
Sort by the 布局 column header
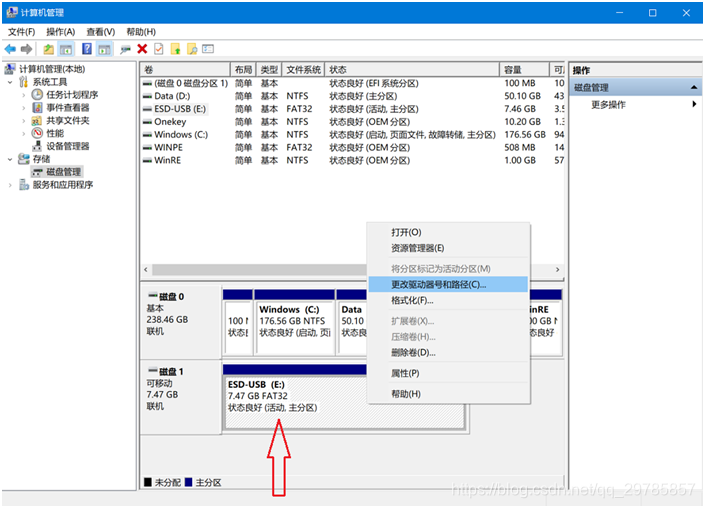[x=243, y=70]
